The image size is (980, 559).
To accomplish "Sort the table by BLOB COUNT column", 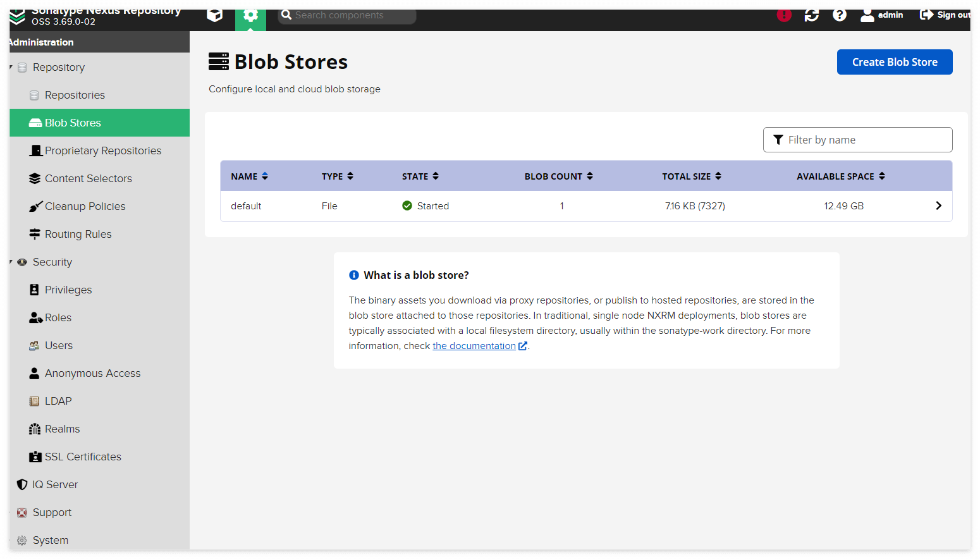I will (559, 176).
